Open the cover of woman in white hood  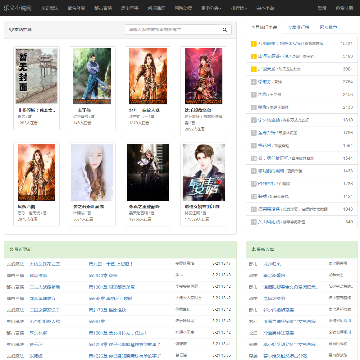point(92,172)
